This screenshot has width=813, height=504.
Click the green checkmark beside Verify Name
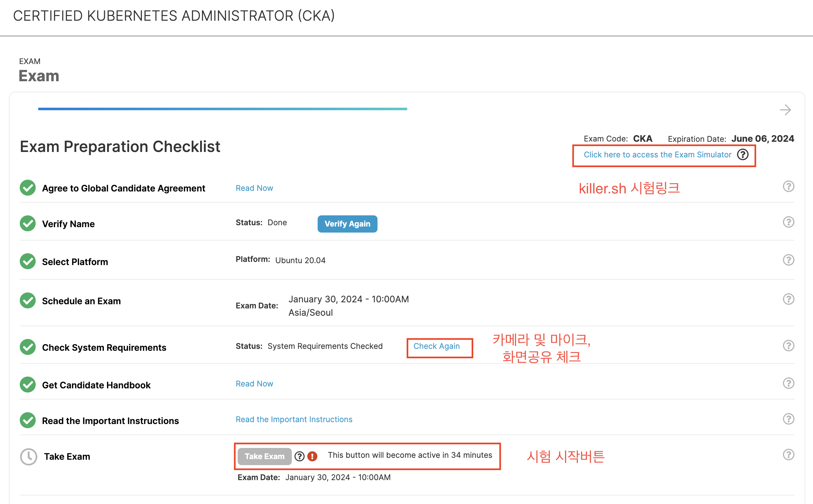coord(28,224)
